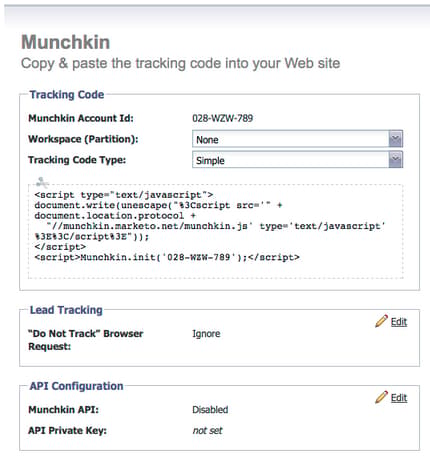This screenshot has height=461, width=430.
Task: Click pencil icon in API Configuration section
Action: click(381, 397)
